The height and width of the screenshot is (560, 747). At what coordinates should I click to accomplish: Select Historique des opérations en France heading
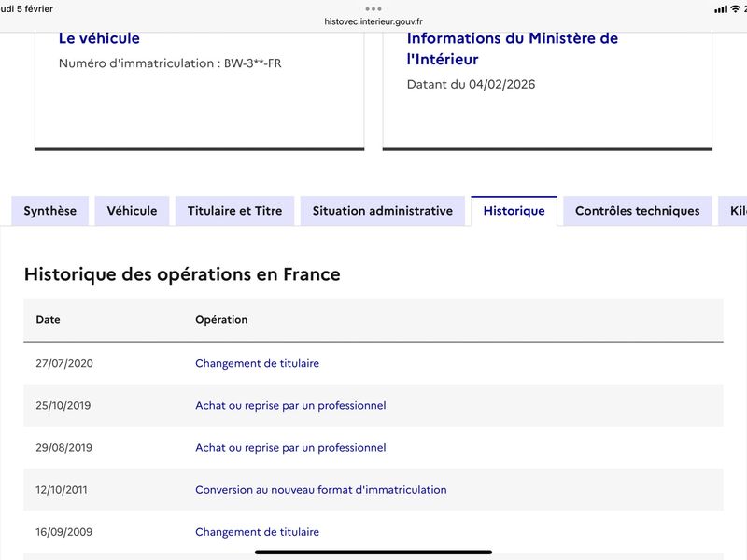[x=182, y=274]
